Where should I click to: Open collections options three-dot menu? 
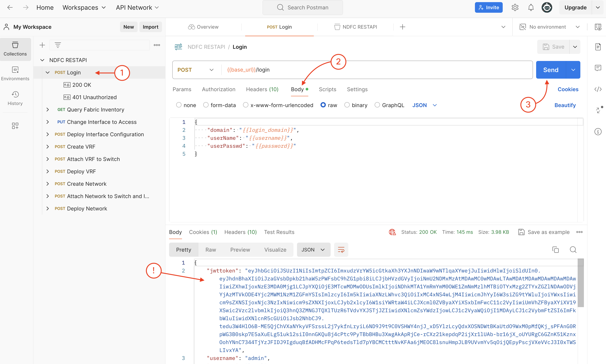pos(157,45)
